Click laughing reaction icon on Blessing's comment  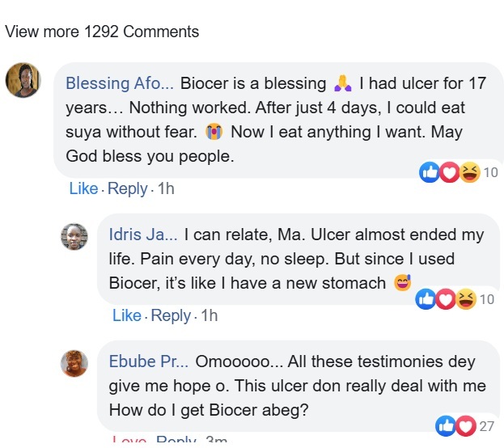pyautogui.click(x=469, y=172)
